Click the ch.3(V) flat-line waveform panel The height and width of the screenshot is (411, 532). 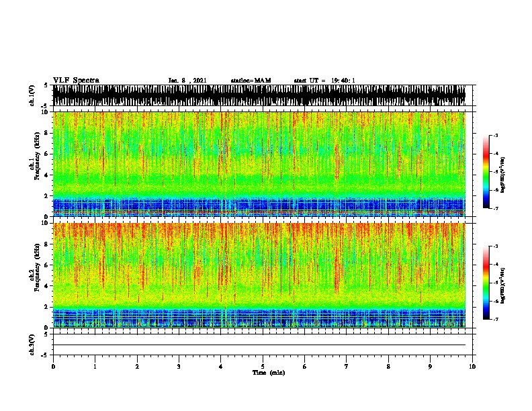(x=263, y=345)
